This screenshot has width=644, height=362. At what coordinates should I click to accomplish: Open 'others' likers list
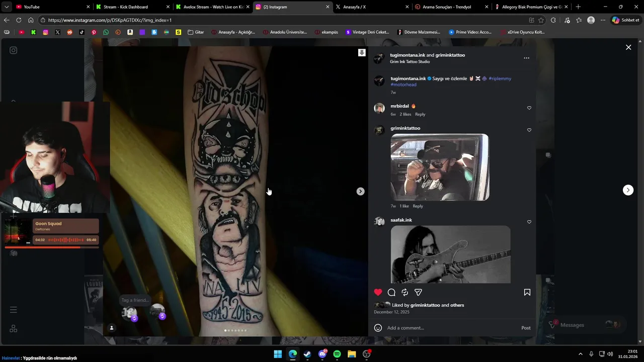tap(457, 305)
